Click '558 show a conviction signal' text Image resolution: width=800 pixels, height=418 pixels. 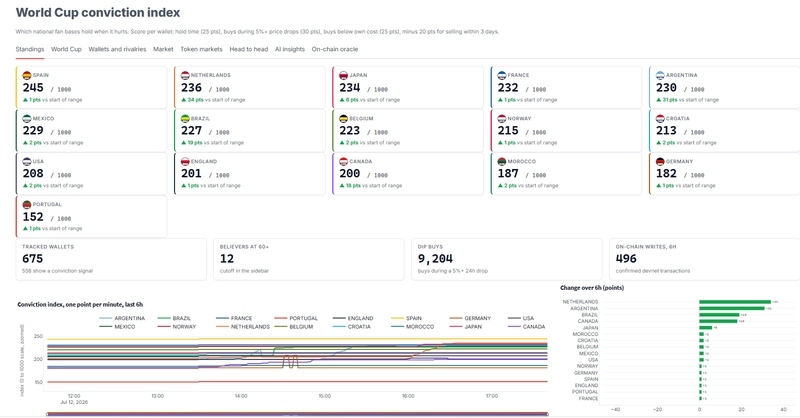coord(57,271)
